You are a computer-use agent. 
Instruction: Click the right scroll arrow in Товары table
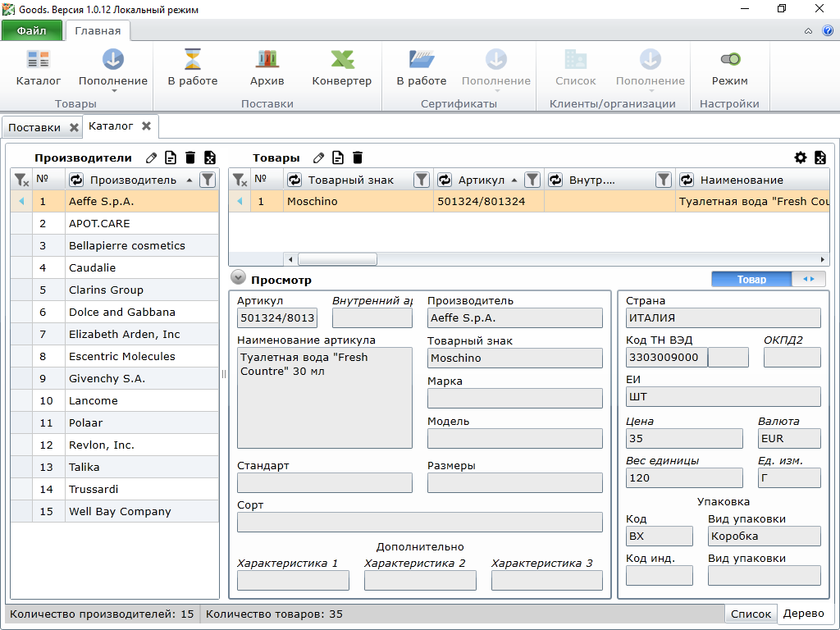click(823, 259)
